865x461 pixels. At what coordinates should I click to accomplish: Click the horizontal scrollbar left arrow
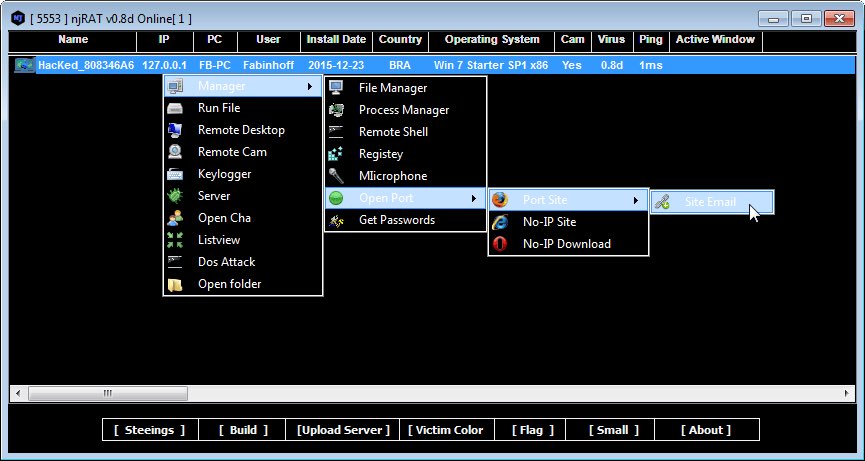18,394
